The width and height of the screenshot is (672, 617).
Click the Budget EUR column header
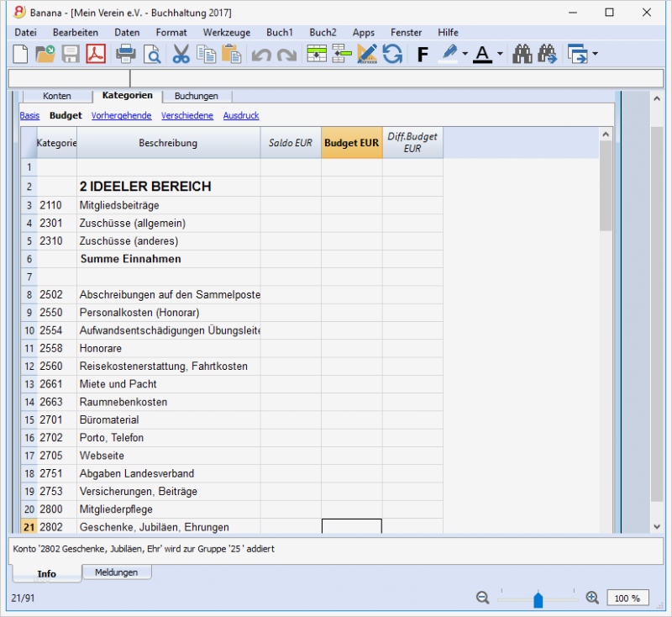click(351, 143)
